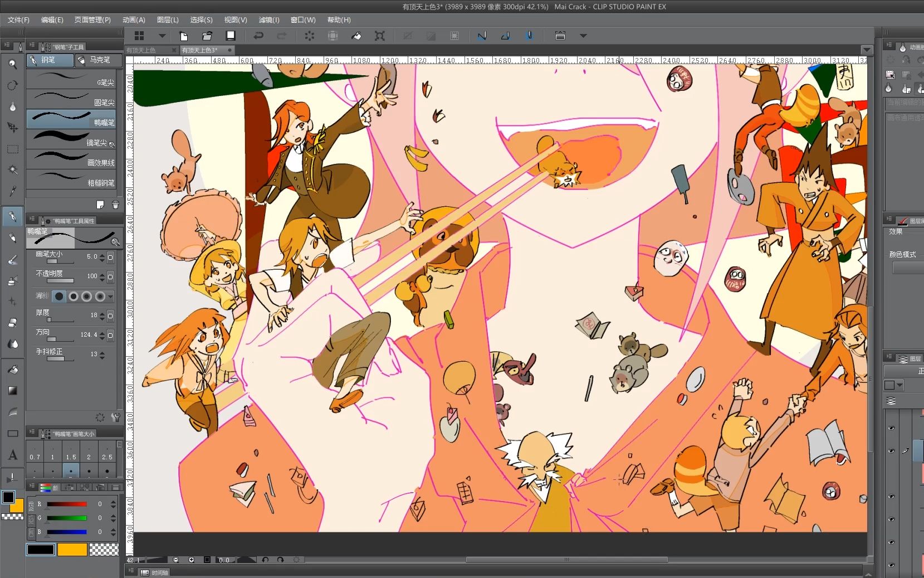Click the red R color slider
Image resolution: width=924 pixels, height=578 pixels.
click(x=67, y=504)
